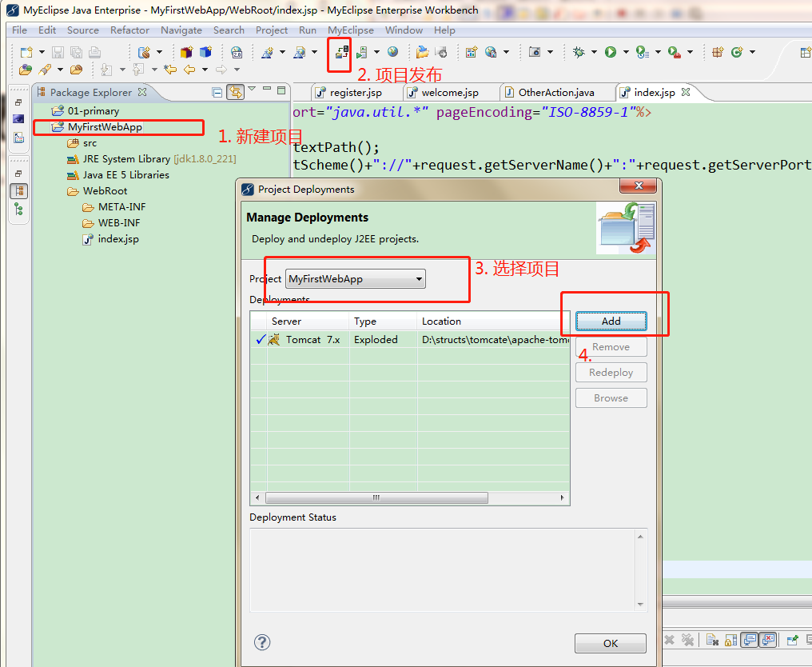Viewport: 812px width, 667px height.
Task: Click the horizontal scrollbar of the deployments table
Action: (376, 497)
